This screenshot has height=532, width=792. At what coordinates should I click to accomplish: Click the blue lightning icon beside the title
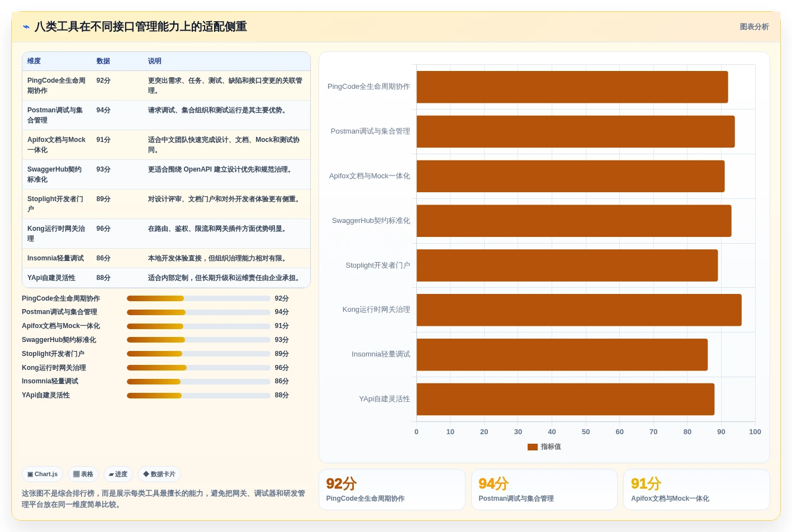pyautogui.click(x=26, y=27)
